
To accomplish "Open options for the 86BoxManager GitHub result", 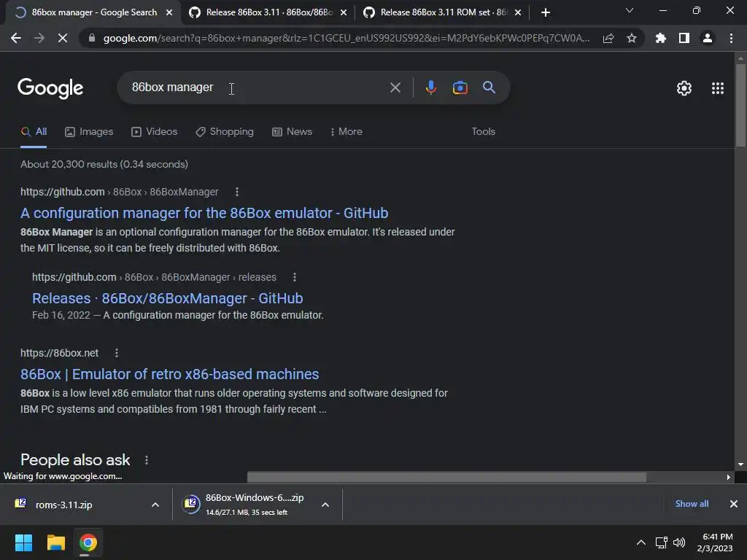I will [237, 192].
